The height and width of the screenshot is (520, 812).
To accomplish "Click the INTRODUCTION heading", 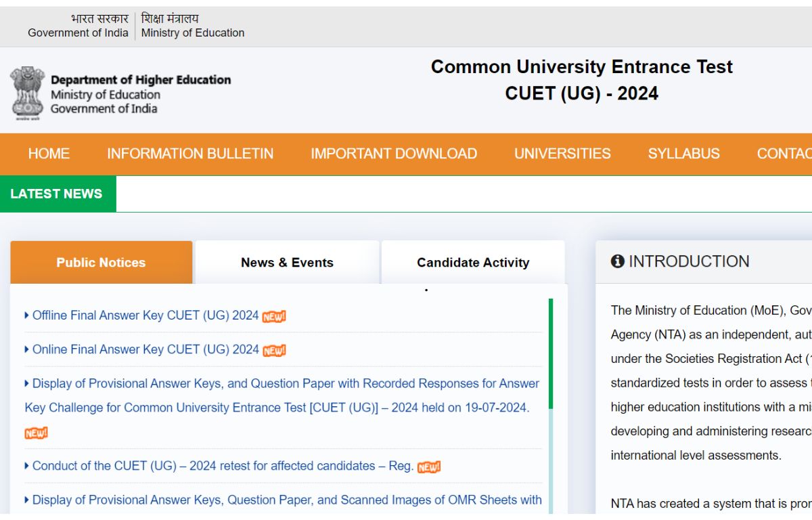I will pyautogui.click(x=689, y=261).
